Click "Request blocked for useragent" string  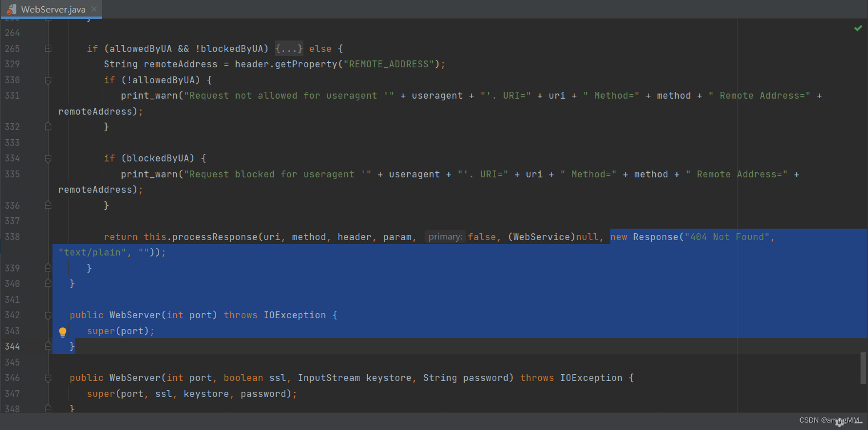tap(277, 174)
